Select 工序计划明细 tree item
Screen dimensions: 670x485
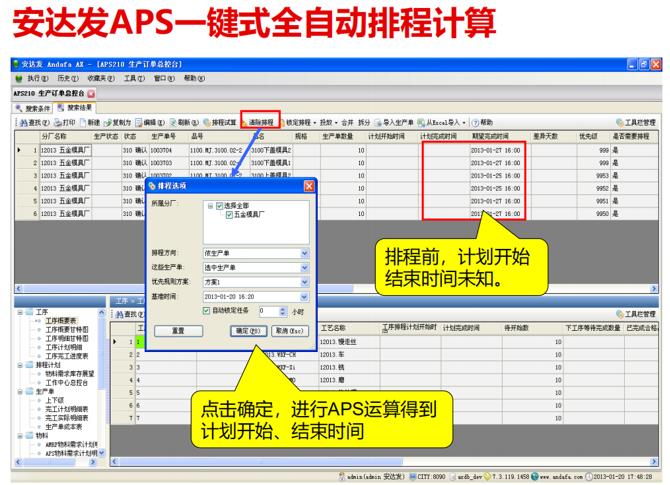(64, 347)
